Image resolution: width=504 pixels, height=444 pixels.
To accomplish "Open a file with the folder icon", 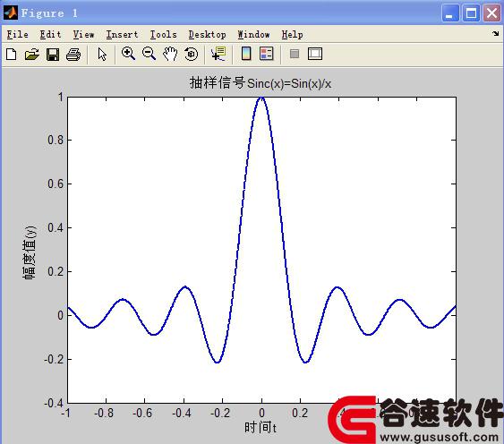I will (x=32, y=54).
